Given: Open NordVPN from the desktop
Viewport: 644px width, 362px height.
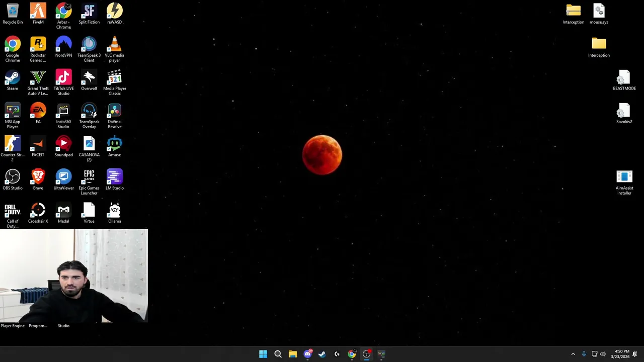Looking at the screenshot, I should pyautogui.click(x=63, y=47).
